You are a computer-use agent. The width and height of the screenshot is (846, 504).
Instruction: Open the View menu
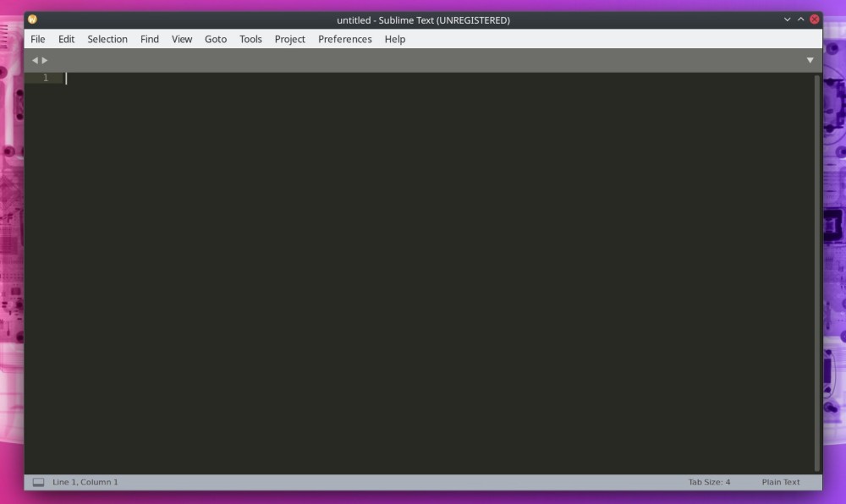[181, 39]
